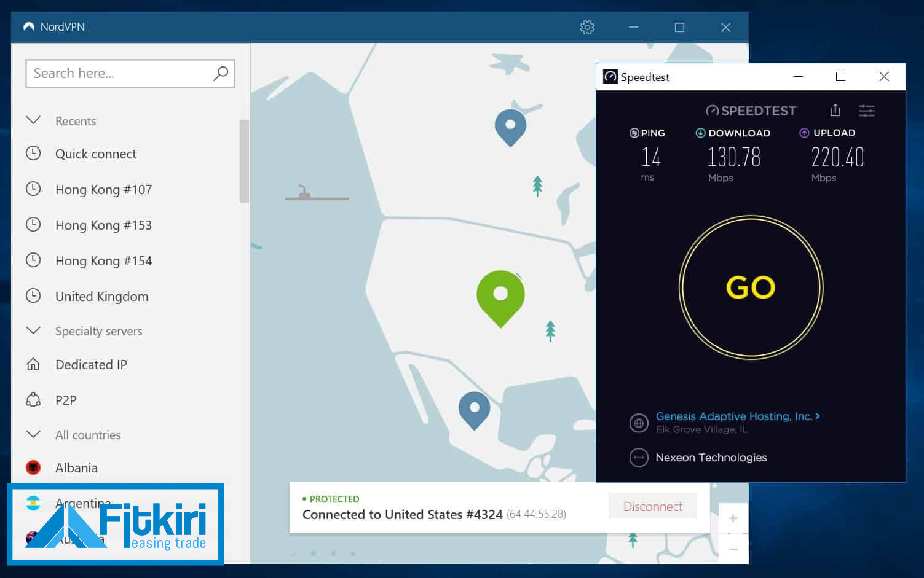
Task: Click the search magnifier icon
Action: point(220,74)
